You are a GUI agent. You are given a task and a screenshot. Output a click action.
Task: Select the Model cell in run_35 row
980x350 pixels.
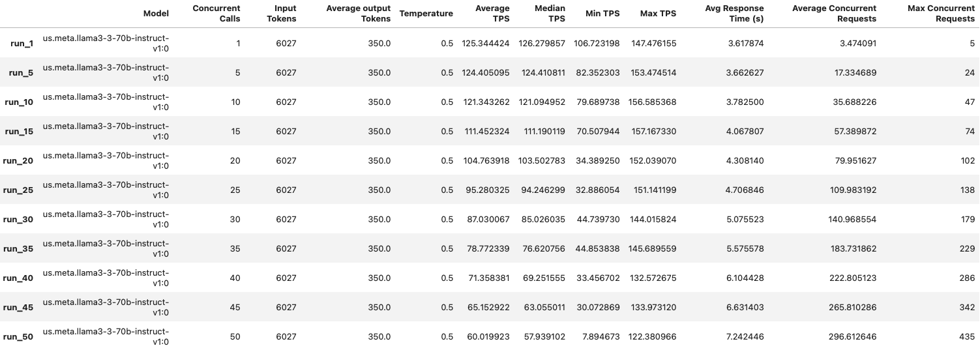pos(106,248)
